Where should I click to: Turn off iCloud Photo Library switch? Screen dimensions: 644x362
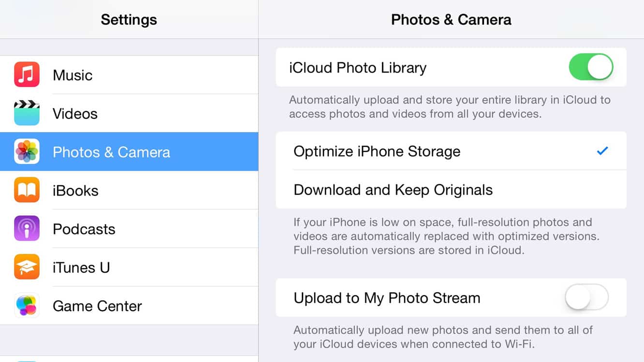point(591,67)
